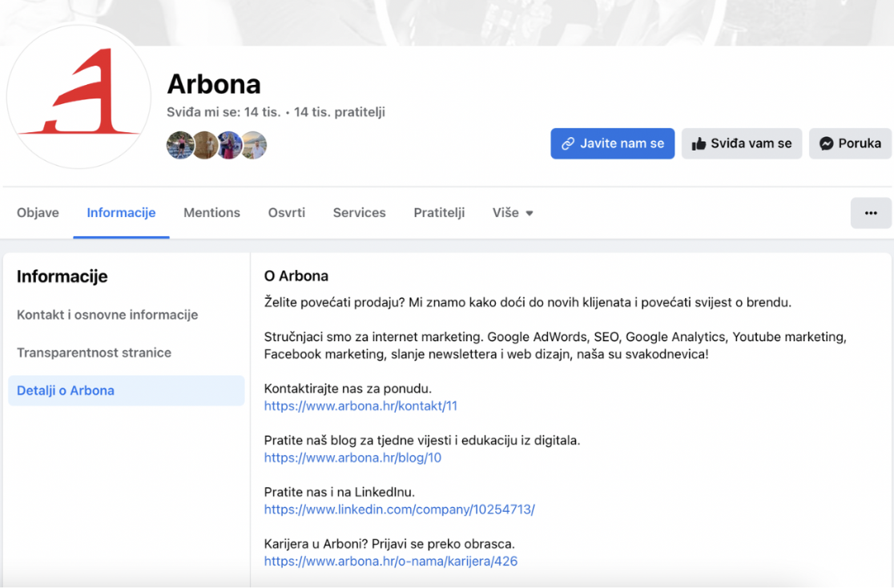Click the 'Karijera u Arboni?' text line
894x588 pixels.
pyautogui.click(x=389, y=544)
